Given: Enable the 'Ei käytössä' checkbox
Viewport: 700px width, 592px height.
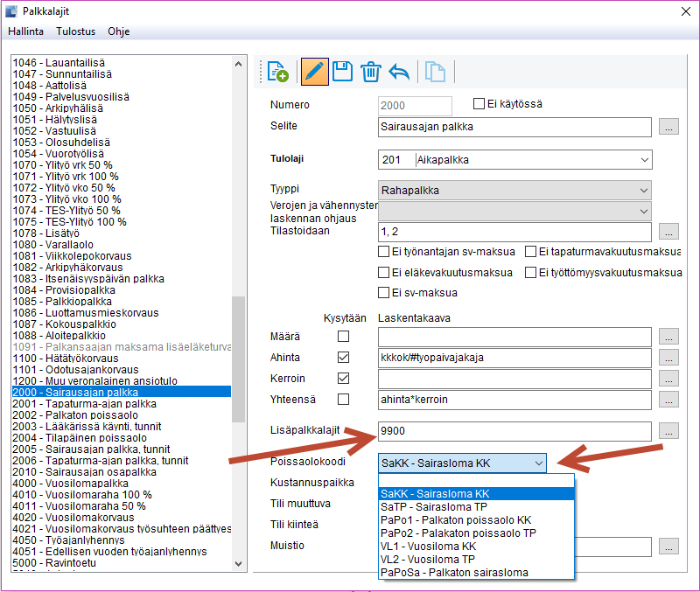Looking at the screenshot, I should click(479, 104).
